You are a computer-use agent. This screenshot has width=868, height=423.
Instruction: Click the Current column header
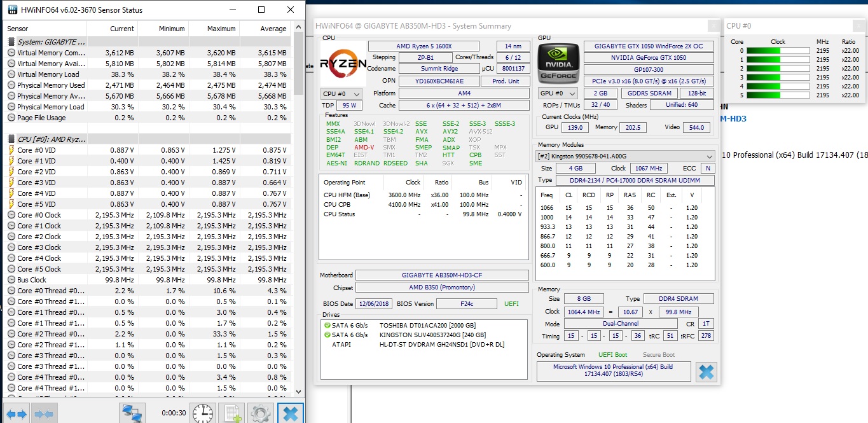113,29
